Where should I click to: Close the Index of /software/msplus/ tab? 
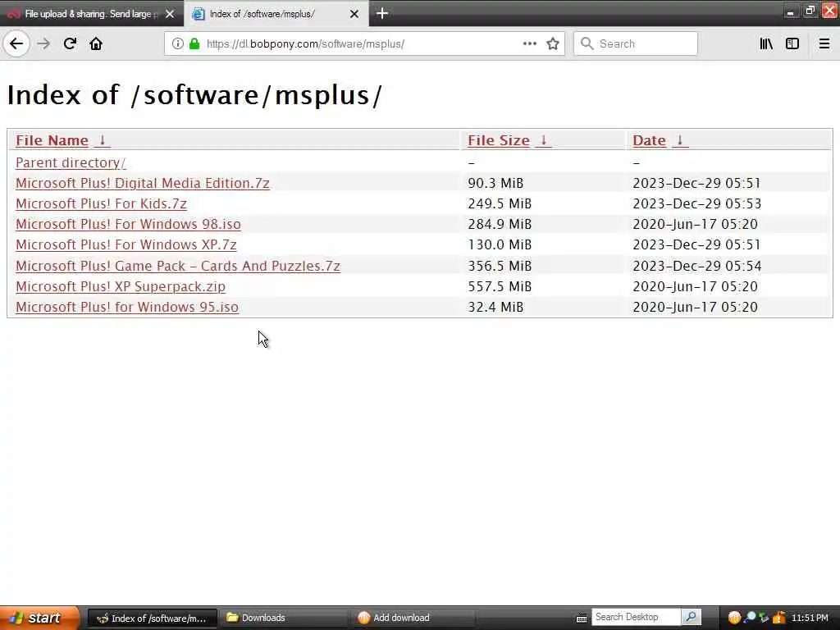pos(354,14)
